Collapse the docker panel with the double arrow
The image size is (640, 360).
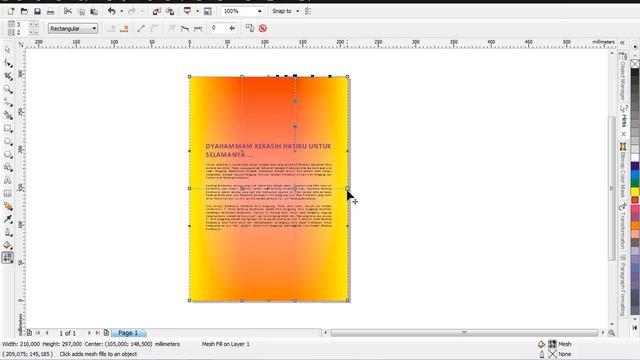pos(622,42)
